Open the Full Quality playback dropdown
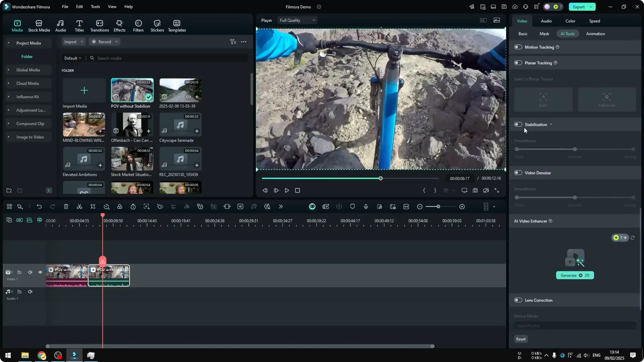 click(297, 20)
